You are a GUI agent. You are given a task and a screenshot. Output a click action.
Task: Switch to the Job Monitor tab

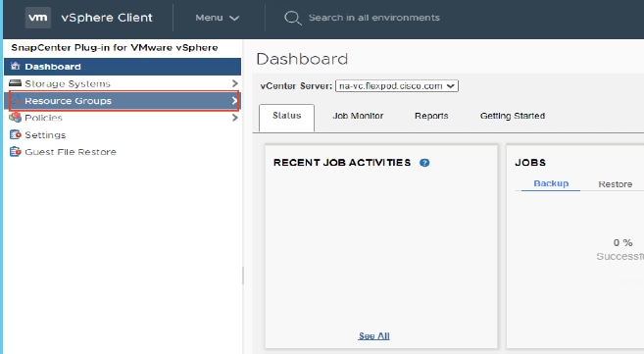click(x=358, y=117)
